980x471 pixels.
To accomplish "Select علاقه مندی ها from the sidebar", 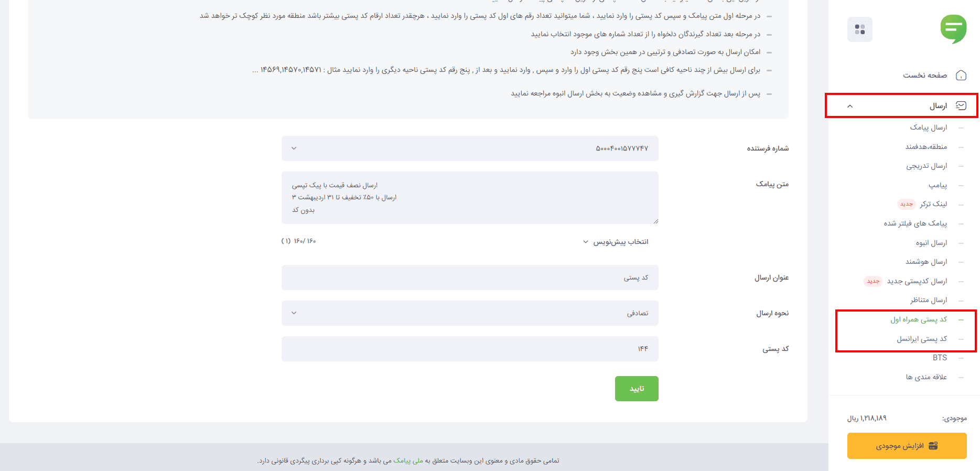I will 927,377.
